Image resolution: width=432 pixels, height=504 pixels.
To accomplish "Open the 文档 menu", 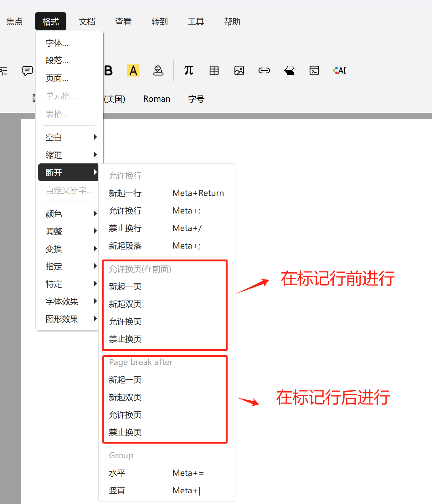I will (87, 22).
